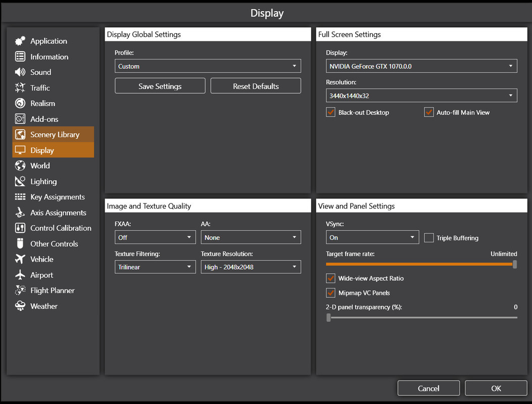Open the Application settings page

53,41
